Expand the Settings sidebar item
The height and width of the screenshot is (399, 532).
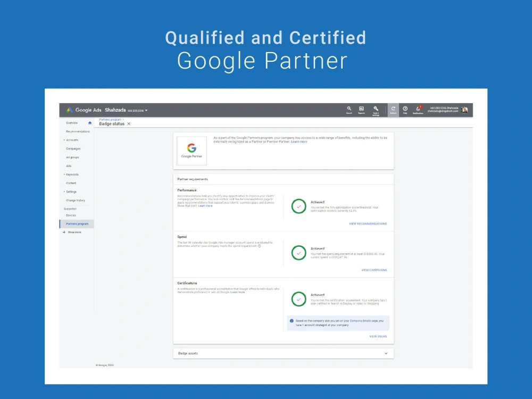[64, 192]
